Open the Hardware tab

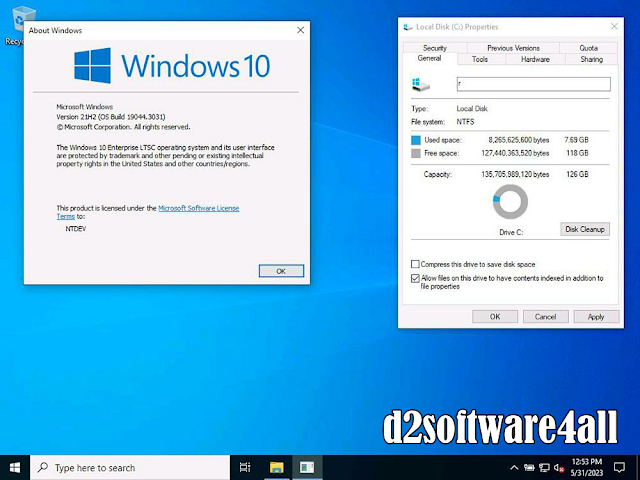(x=535, y=59)
